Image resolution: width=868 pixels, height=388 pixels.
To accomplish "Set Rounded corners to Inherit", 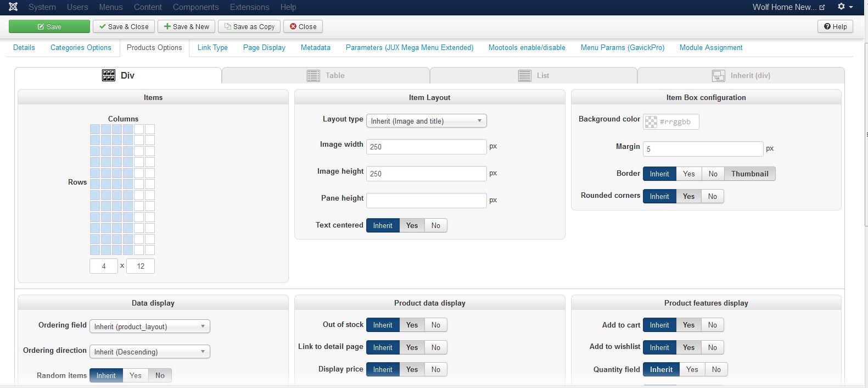I will (659, 196).
